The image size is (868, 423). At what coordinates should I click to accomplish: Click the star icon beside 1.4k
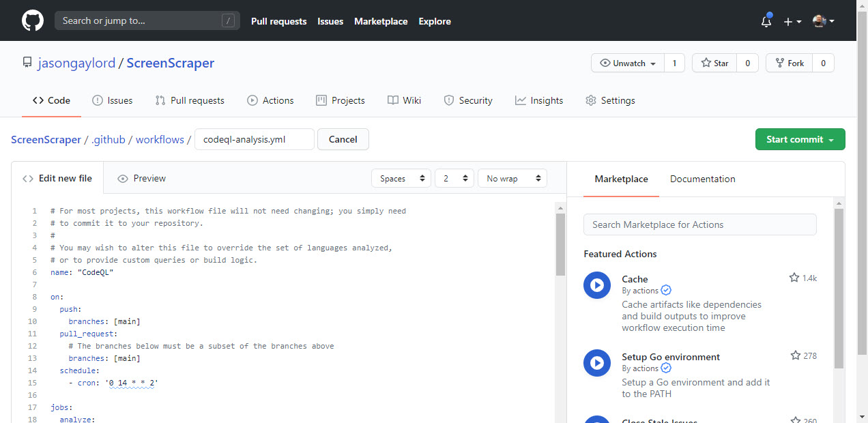794,278
